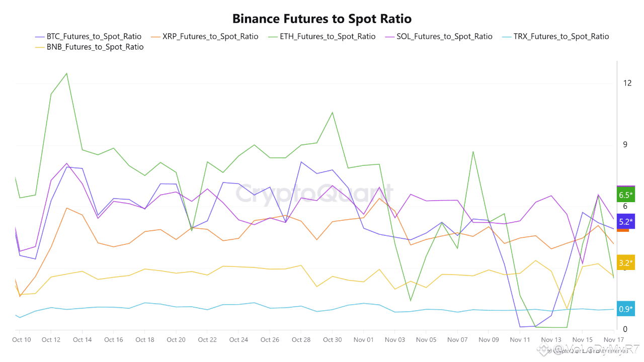The height and width of the screenshot is (362, 644).
Task: Click the chart title Binance Futures to Spot Ratio
Action: click(322, 19)
